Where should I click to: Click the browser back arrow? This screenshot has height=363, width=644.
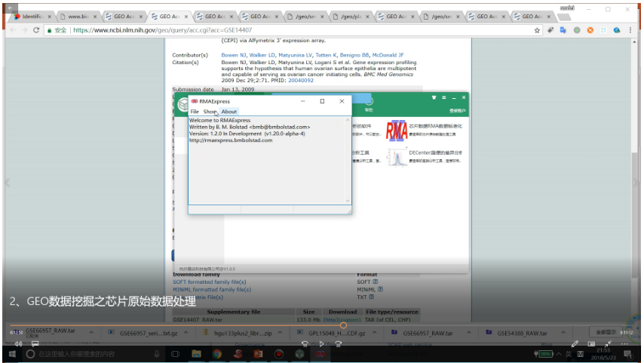coord(10,31)
